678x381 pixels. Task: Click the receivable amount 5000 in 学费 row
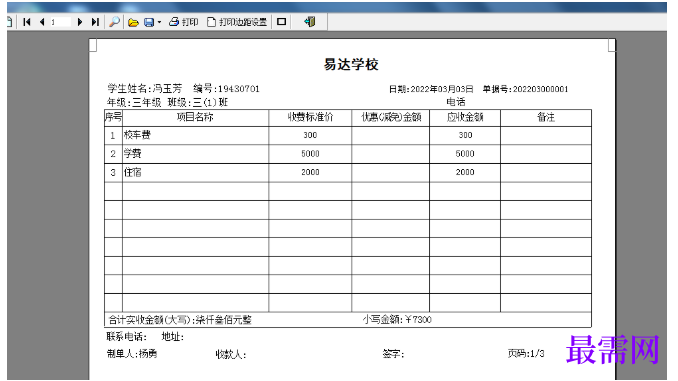click(x=465, y=154)
